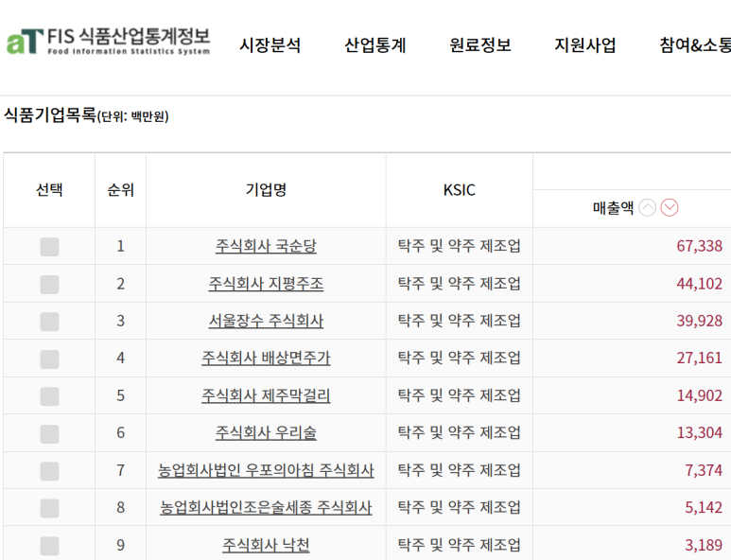Select the sales value 44,102
This screenshot has width=731, height=560.
pyautogui.click(x=699, y=284)
